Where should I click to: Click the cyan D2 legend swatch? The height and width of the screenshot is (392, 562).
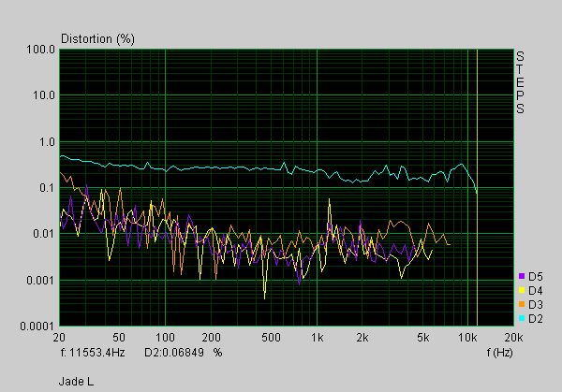pyautogui.click(x=522, y=318)
